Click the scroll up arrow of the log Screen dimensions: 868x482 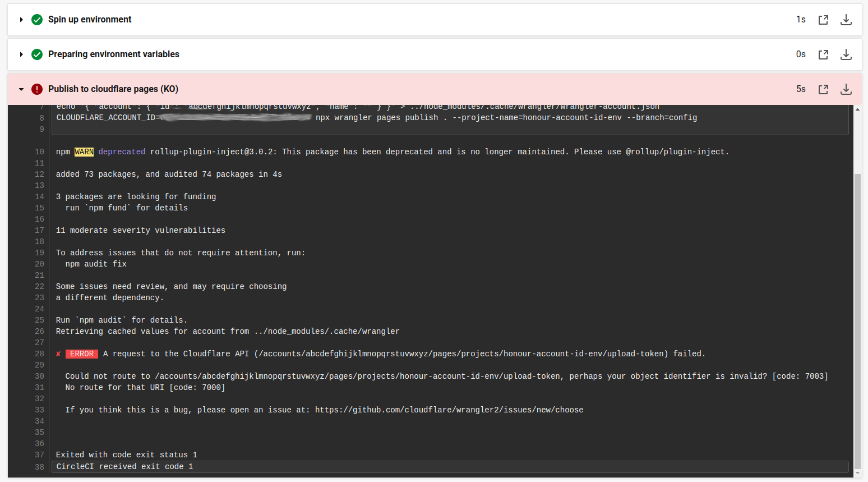[857, 109]
